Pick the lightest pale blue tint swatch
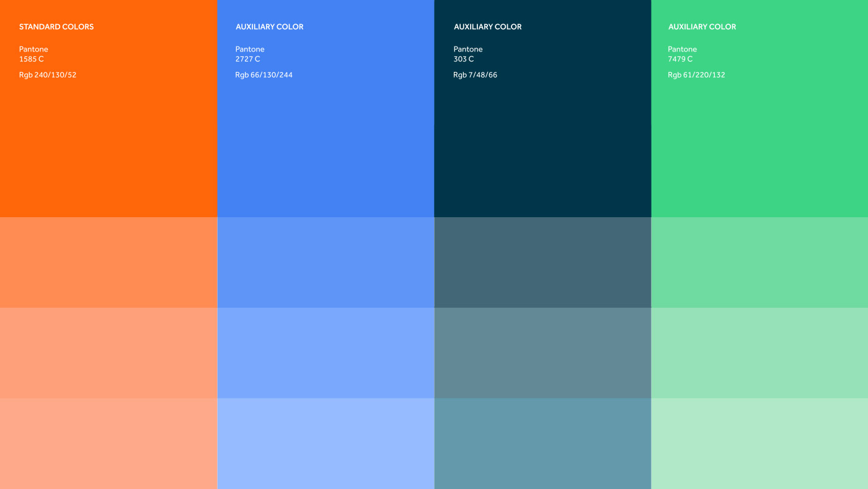Image resolution: width=868 pixels, height=489 pixels. pyautogui.click(x=325, y=444)
